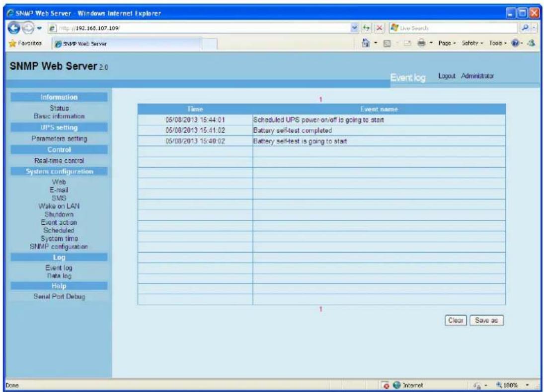544x392 pixels.
Task: Click the Print icon
Action: [421, 43]
